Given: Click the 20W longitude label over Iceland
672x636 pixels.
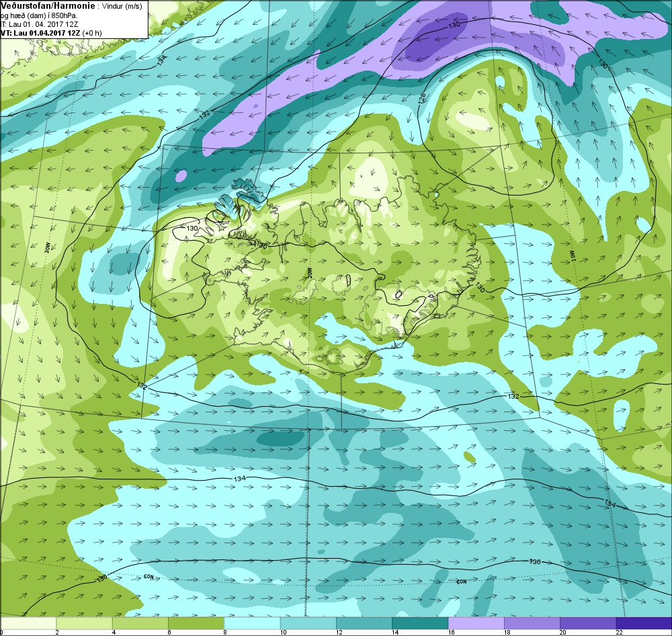Looking at the screenshot, I should click(309, 273).
